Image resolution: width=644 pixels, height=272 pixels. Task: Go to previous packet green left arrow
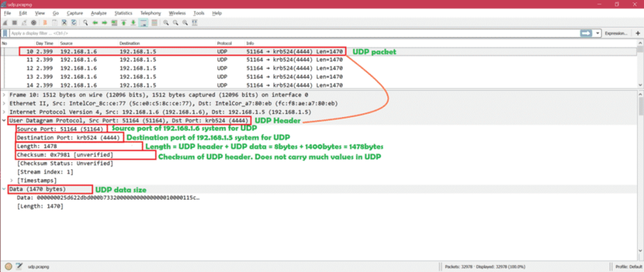95,22
